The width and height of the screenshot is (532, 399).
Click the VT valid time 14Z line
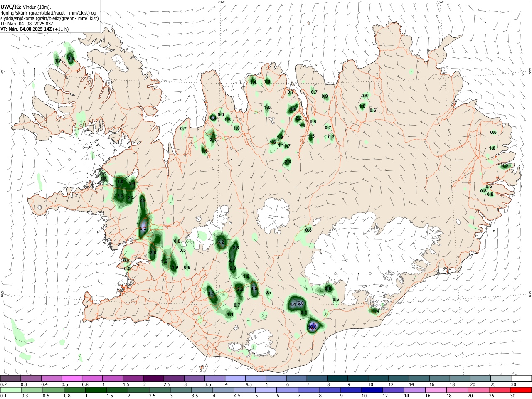[34, 29]
